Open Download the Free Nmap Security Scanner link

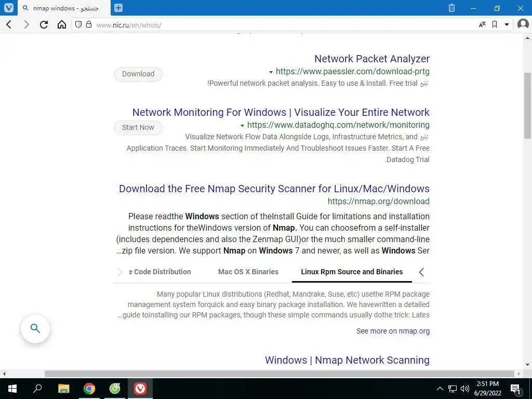(x=274, y=189)
